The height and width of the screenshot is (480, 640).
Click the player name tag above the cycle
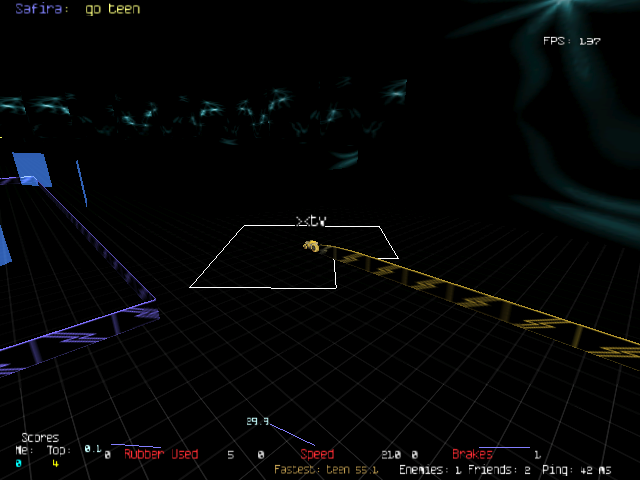(311, 220)
